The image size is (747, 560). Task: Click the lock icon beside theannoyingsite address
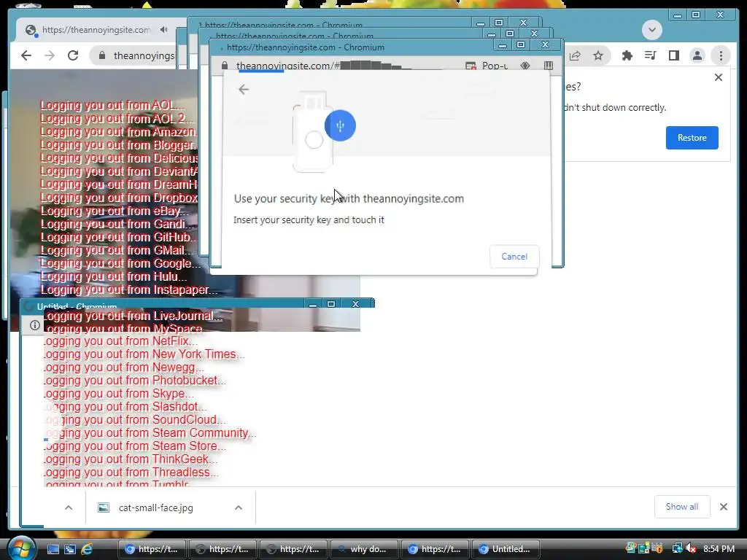tap(102, 55)
